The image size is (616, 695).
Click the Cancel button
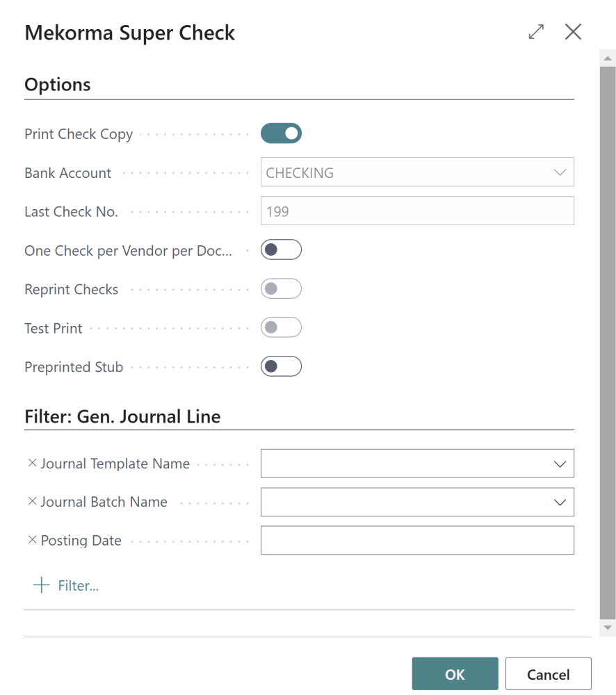[x=548, y=673]
